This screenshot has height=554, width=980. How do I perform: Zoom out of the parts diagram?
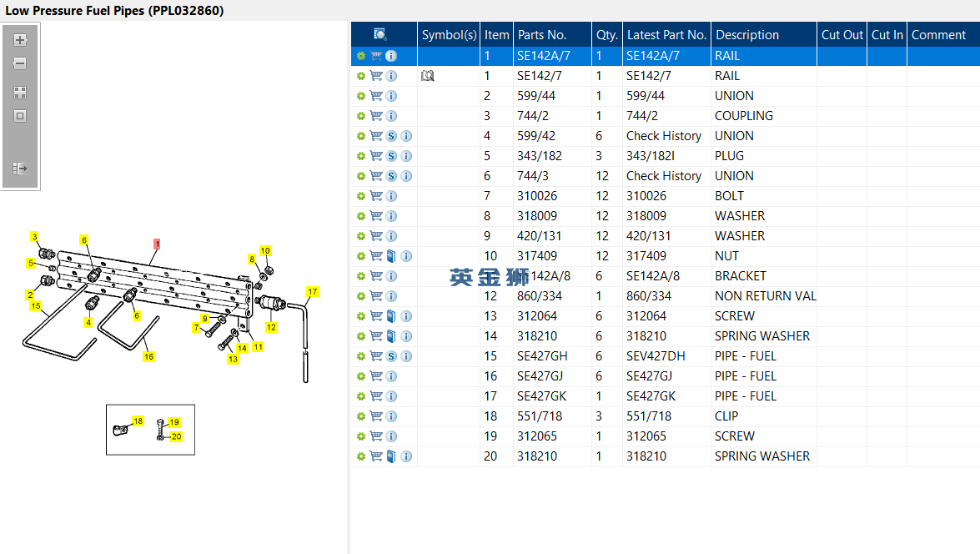click(x=20, y=63)
